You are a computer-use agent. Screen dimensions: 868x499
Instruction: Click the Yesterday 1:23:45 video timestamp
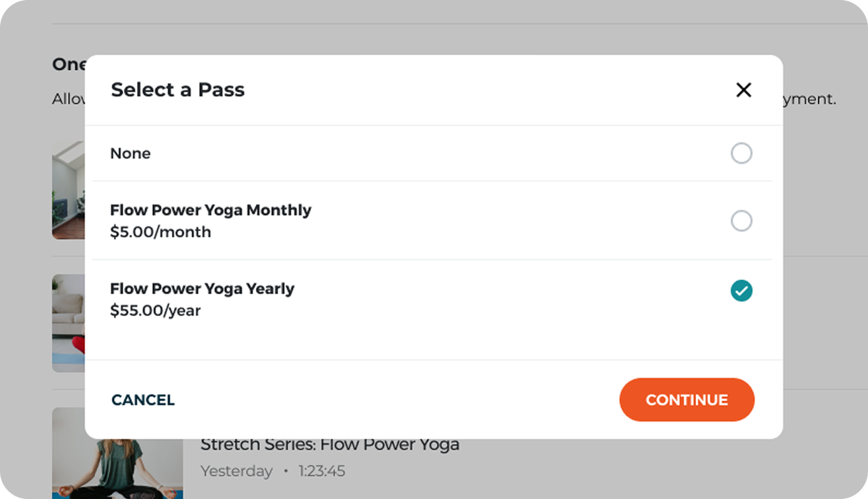273,471
